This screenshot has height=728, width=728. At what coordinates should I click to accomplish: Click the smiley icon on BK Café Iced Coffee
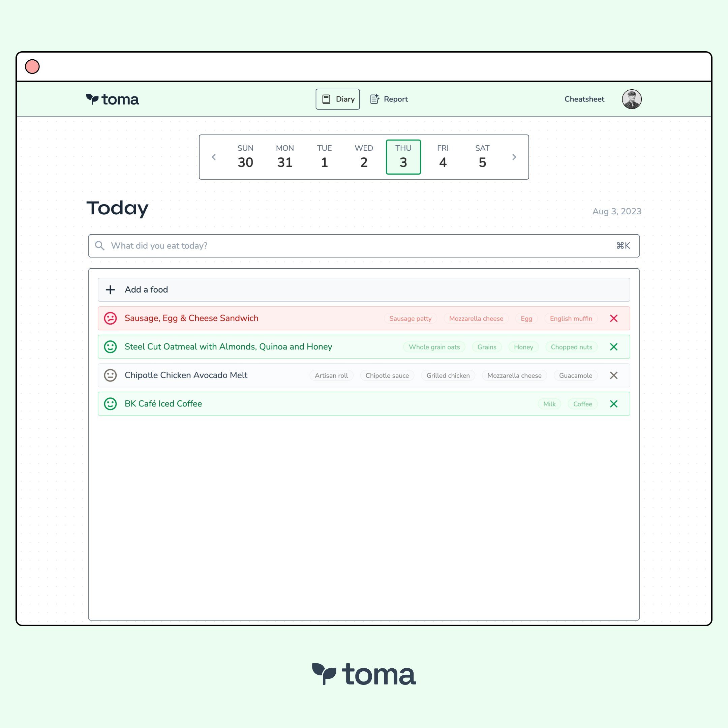[x=110, y=404]
